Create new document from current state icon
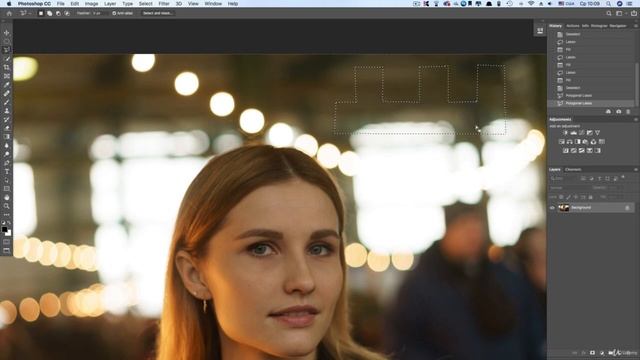Viewport: 640px width, 360px height. [608, 111]
